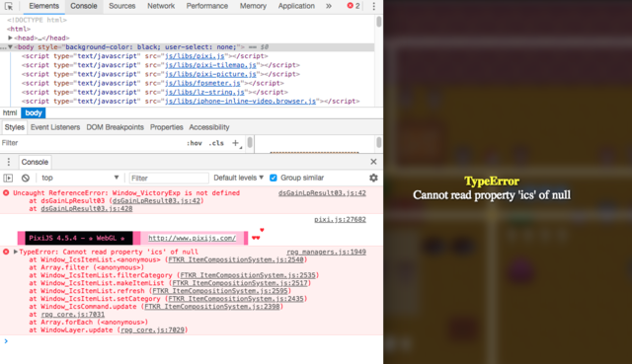Show more DevTools tabs chevron
632x364 pixels.
(x=329, y=6)
